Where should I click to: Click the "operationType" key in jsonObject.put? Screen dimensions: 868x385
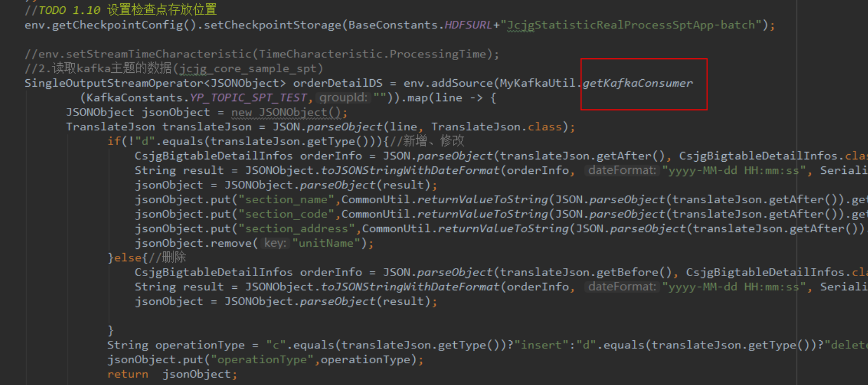pos(262,359)
